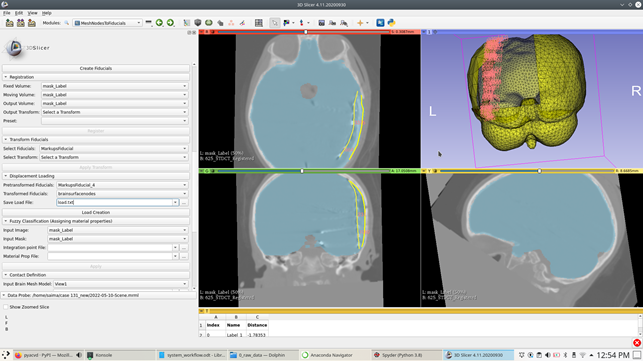Open the File menu
The width and height of the screenshot is (643, 361).
pyautogui.click(x=7, y=13)
